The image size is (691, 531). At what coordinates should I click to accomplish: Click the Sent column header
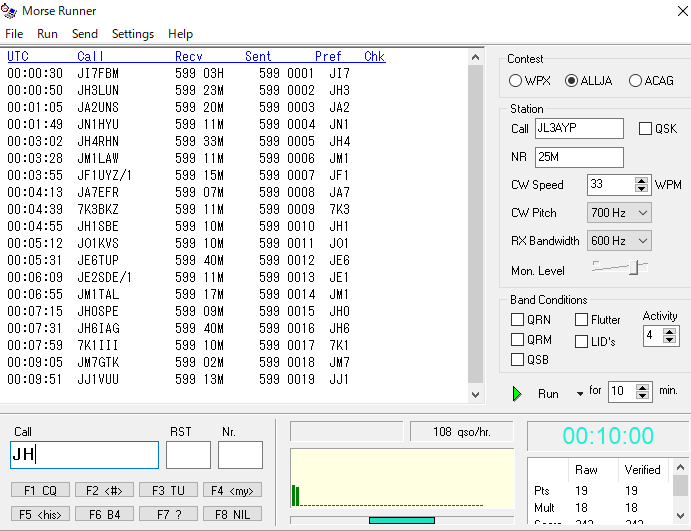pos(258,56)
